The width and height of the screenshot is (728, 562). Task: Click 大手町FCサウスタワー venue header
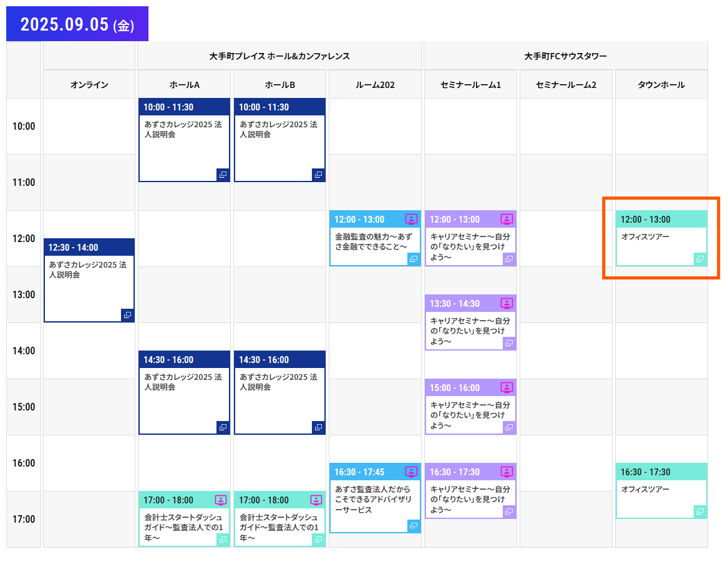566,56
